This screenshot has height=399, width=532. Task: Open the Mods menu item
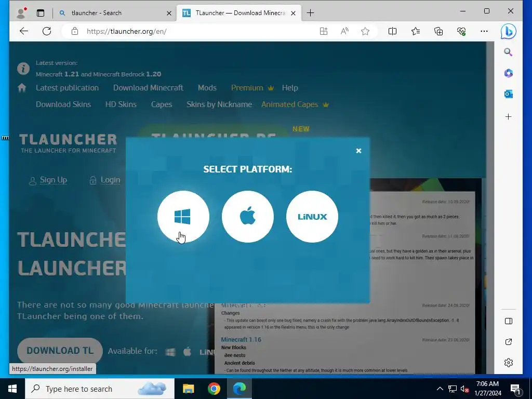[x=207, y=88]
